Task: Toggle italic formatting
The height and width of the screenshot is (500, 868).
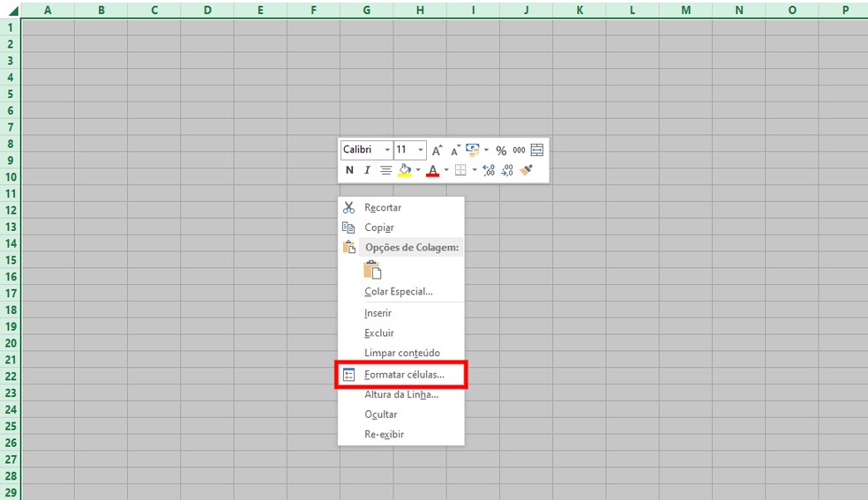Action: [x=367, y=170]
